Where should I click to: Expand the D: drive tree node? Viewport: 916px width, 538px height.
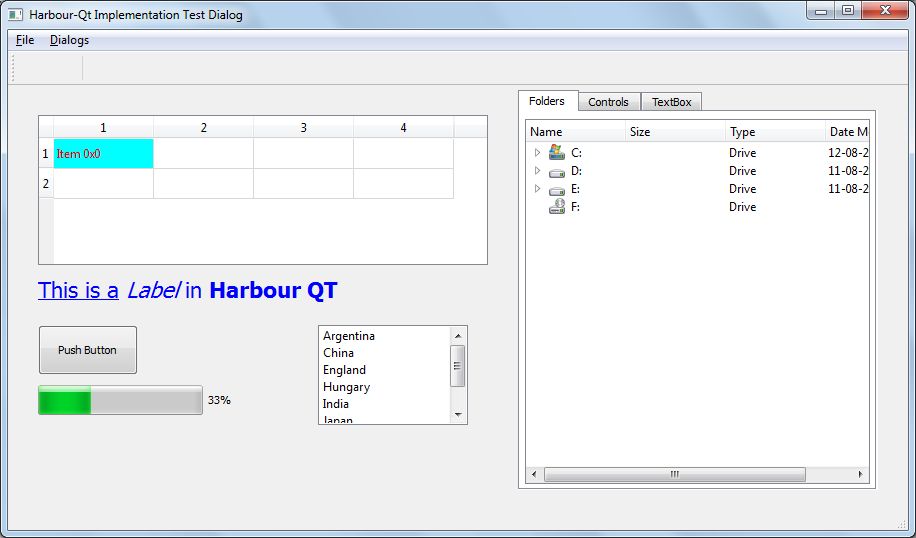537,171
